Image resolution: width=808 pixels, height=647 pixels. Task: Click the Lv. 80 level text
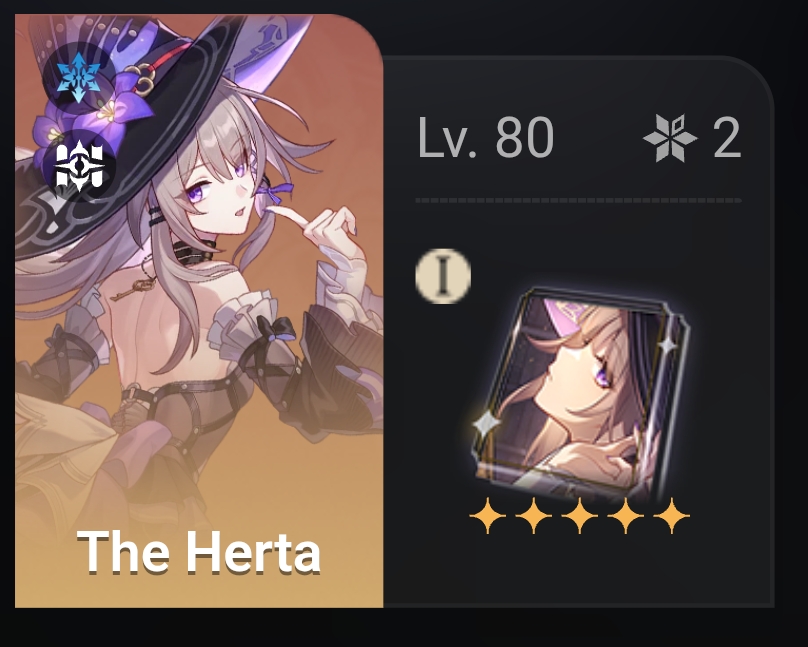click(x=486, y=138)
